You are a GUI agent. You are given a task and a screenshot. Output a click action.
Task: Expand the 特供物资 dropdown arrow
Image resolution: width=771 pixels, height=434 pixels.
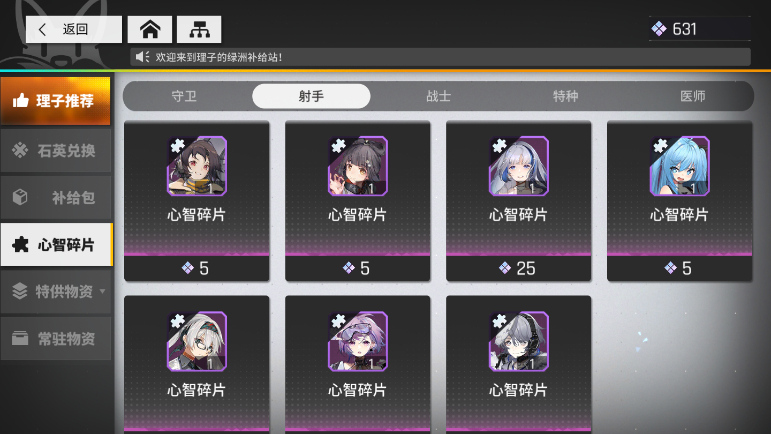pyautogui.click(x=102, y=291)
